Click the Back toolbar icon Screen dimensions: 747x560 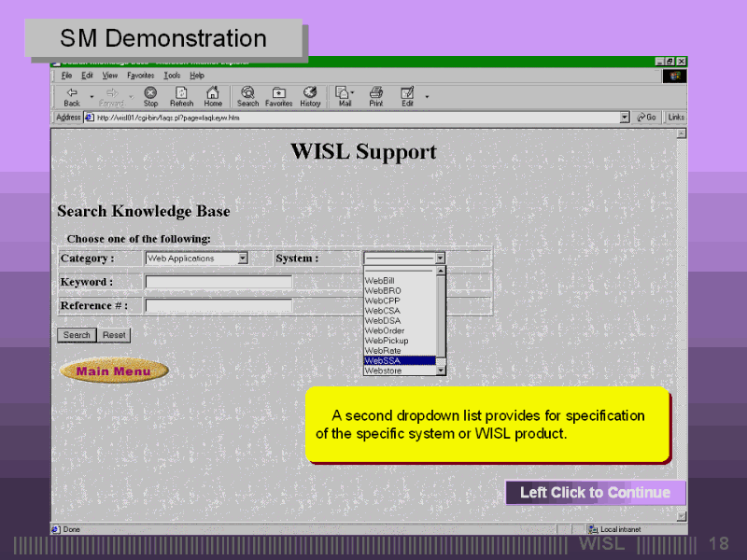coord(72,94)
